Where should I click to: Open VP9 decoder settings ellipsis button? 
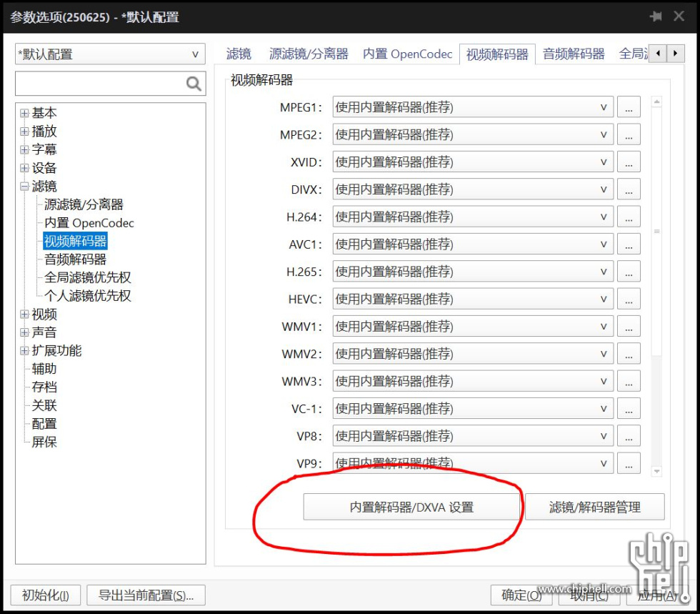pos(629,463)
